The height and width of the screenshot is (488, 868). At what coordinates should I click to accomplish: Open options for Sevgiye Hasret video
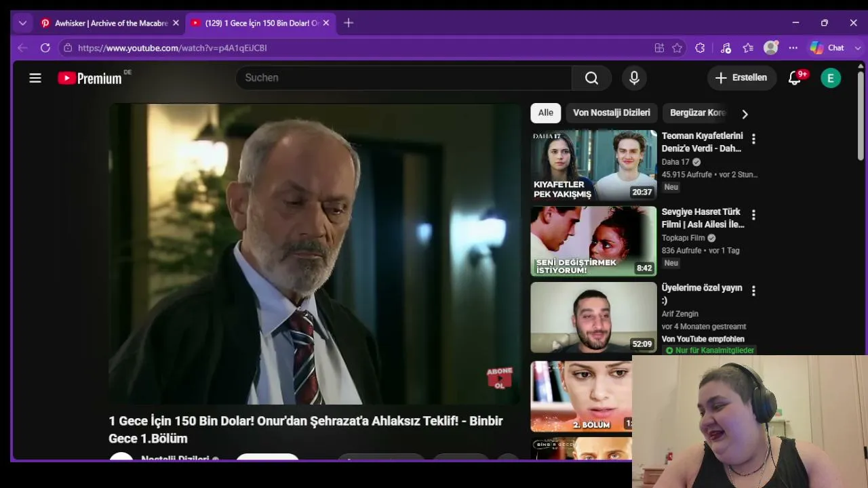point(753,215)
